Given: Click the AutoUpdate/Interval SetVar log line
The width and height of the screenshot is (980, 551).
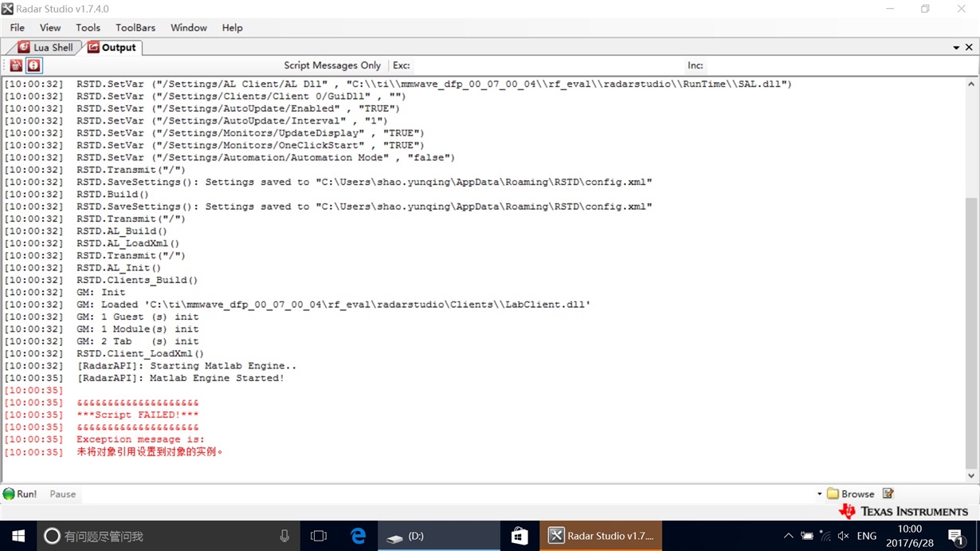Looking at the screenshot, I should 232,121.
